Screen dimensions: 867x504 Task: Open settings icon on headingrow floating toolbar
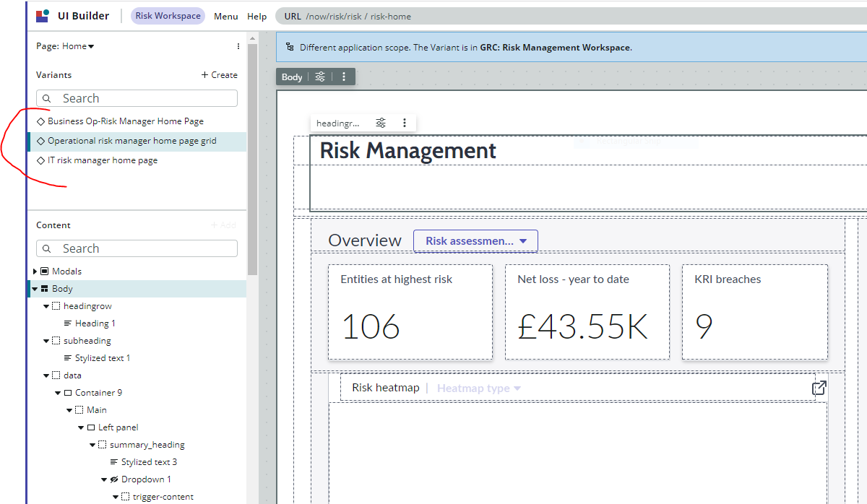pos(381,123)
